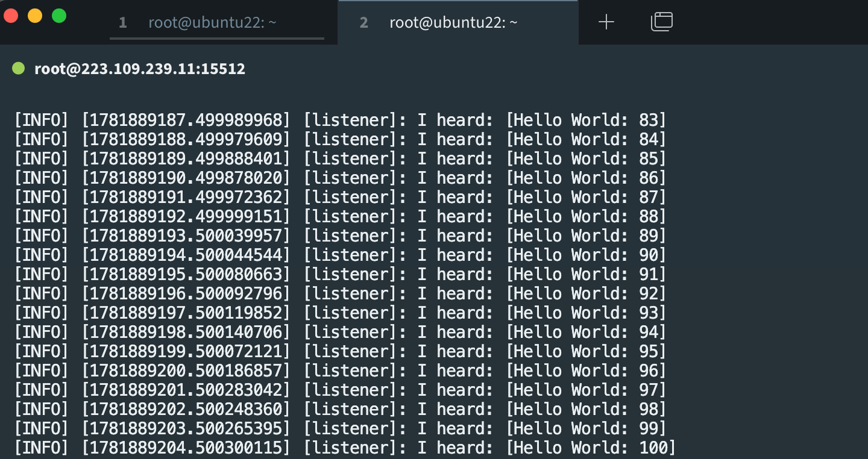Select the log line Hello World: 92

point(340,293)
